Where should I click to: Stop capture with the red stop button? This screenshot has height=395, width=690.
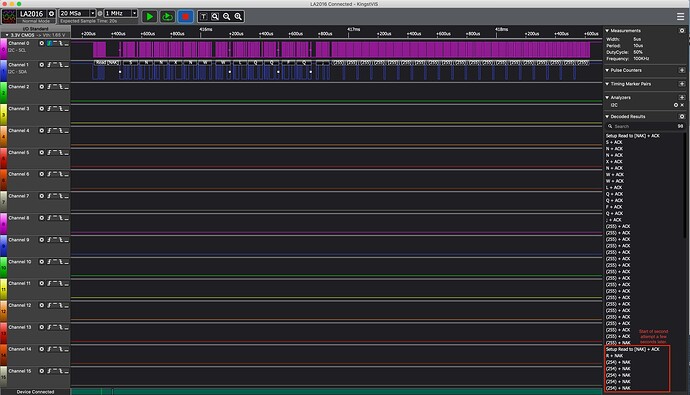(185, 17)
